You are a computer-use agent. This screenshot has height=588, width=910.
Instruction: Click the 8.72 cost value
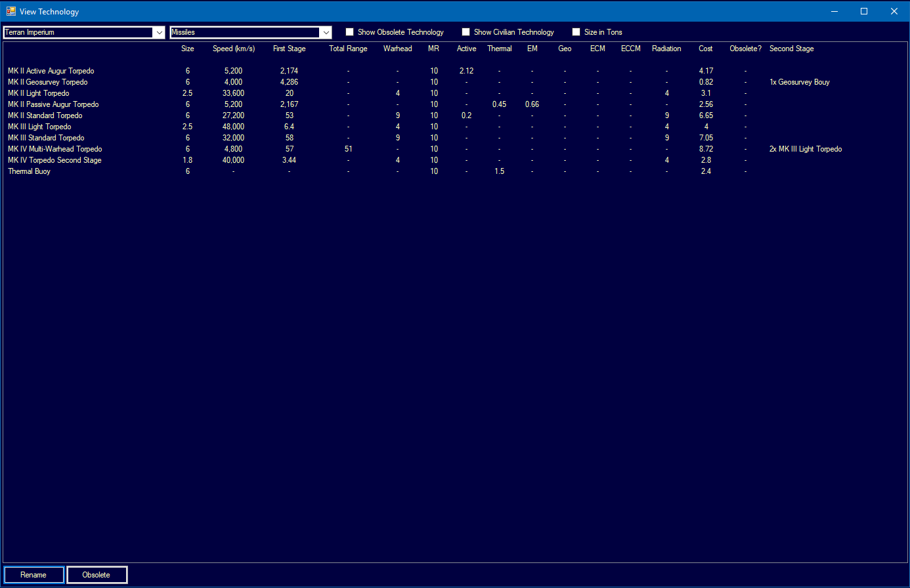tap(706, 149)
